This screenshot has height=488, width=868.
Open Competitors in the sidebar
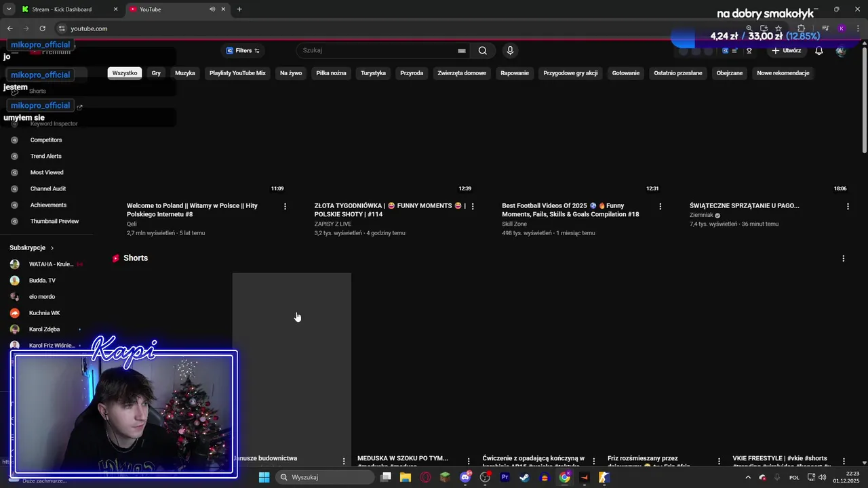click(46, 140)
